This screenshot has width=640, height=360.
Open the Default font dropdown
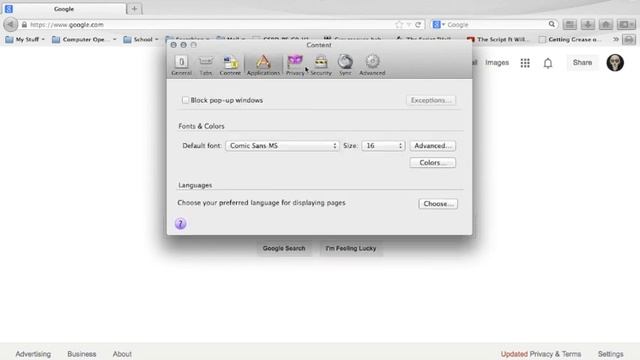[x=282, y=146]
